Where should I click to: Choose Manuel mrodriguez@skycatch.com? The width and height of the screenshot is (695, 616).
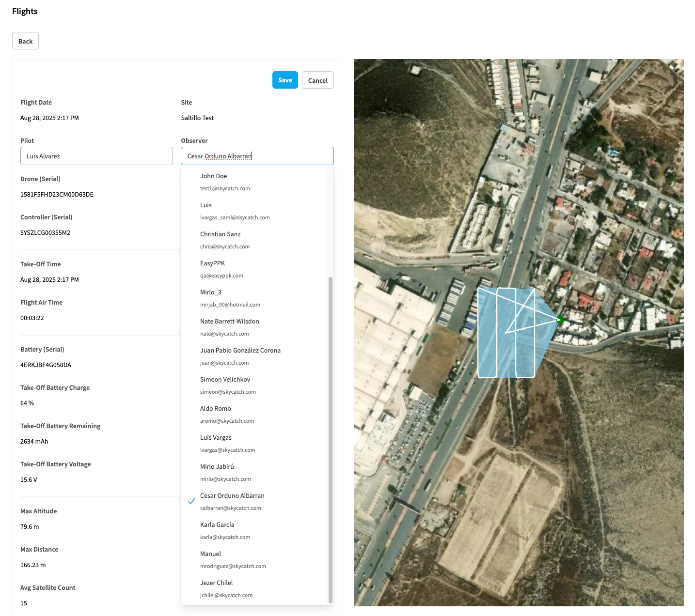(x=254, y=560)
